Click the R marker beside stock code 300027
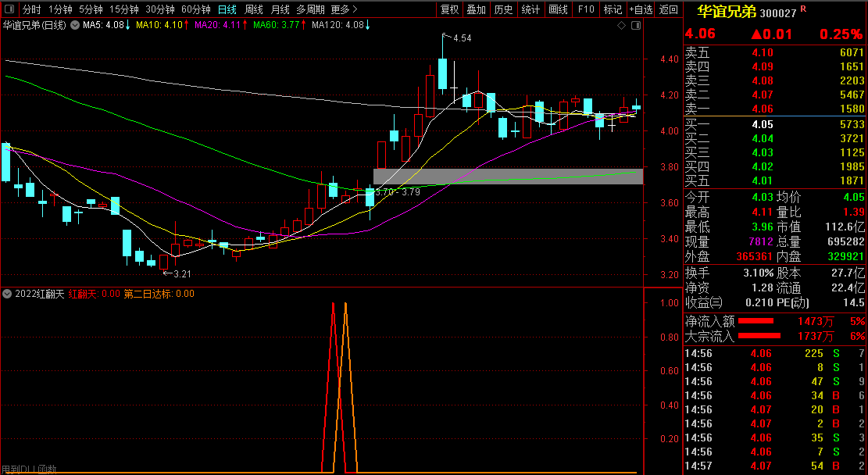The width and height of the screenshot is (868, 475). (x=803, y=9)
